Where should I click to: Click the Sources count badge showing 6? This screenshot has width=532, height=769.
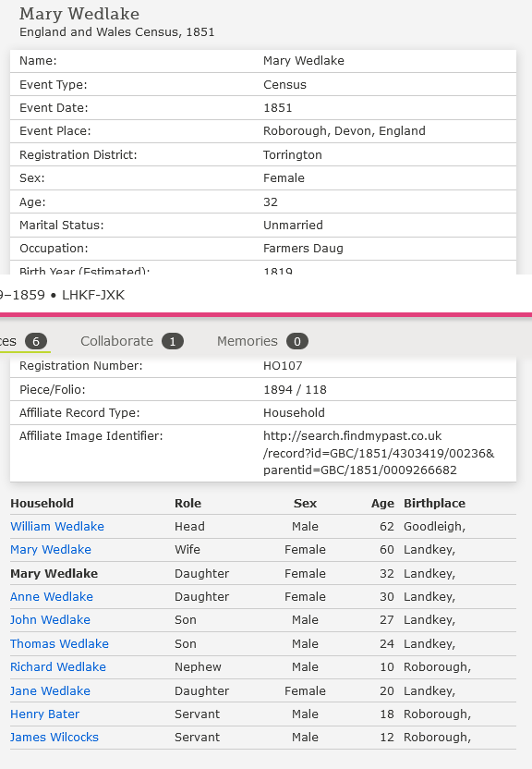click(36, 341)
